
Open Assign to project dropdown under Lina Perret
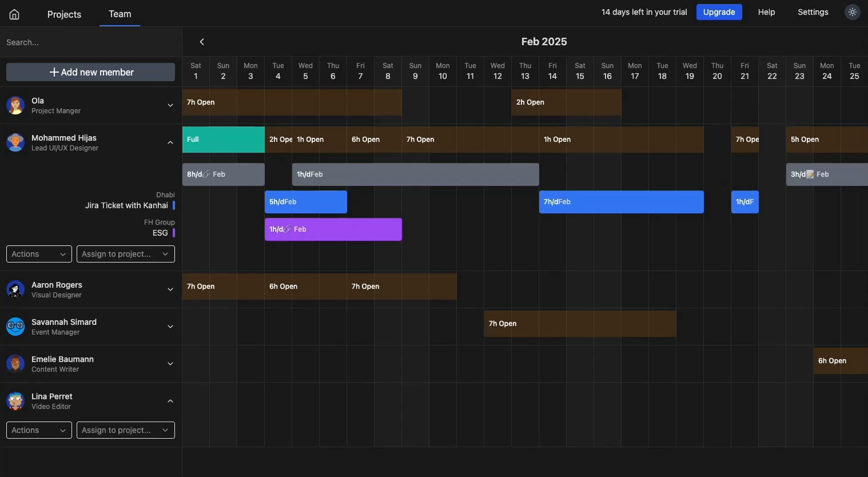click(126, 430)
